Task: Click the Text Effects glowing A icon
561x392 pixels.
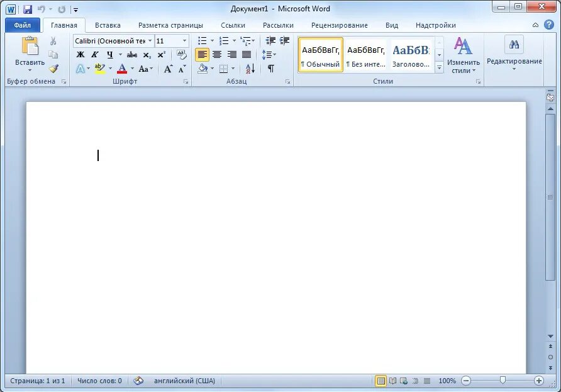Action: coord(81,69)
